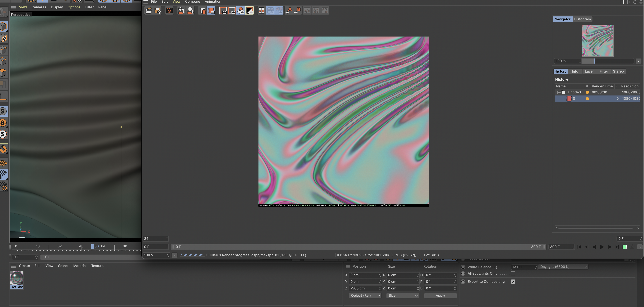The image size is (644, 307).
Task: Enable the Affect Lights Only checkbox
Action: 513,273
